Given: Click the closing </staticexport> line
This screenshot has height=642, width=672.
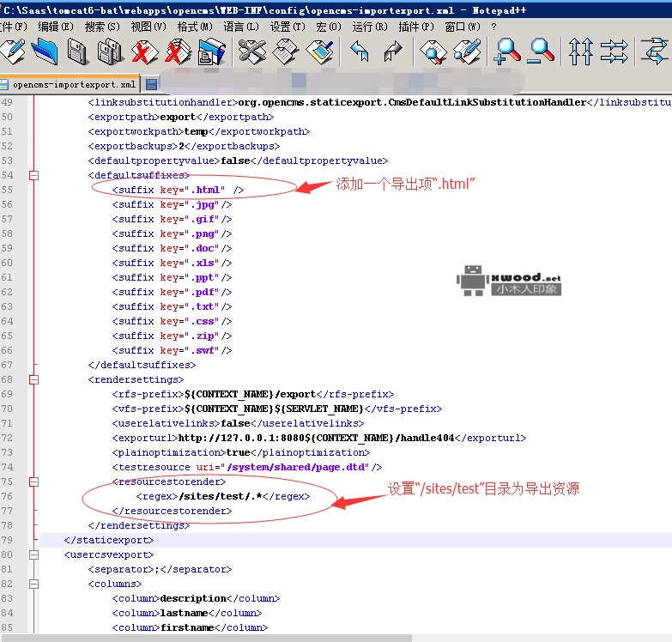Looking at the screenshot, I should [109, 540].
